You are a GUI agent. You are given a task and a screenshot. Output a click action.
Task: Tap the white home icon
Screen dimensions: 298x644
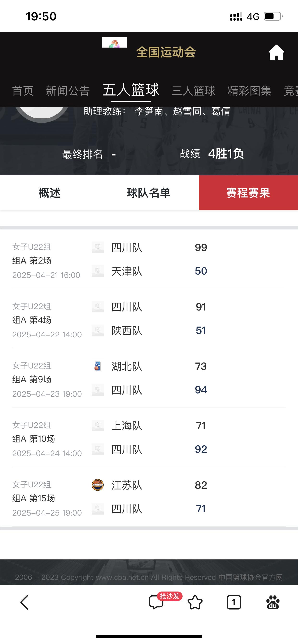276,53
